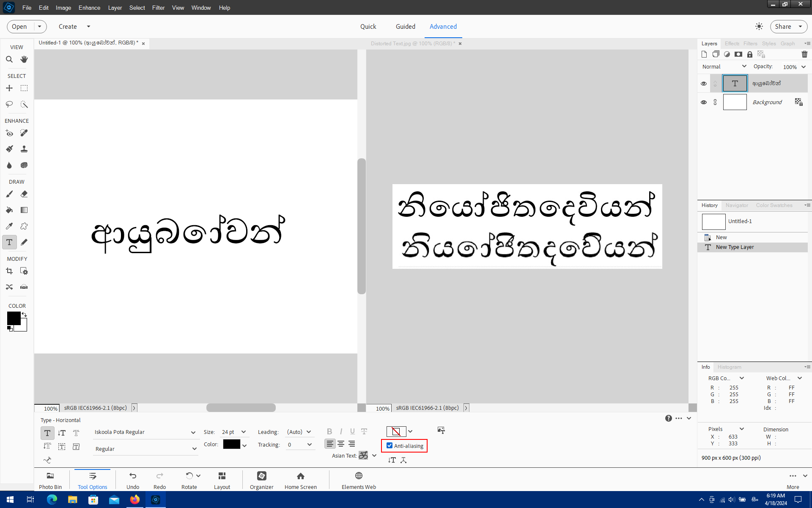This screenshot has height=508, width=812.
Task: Disable the Anti-aliasing checkbox
Action: 390,445
